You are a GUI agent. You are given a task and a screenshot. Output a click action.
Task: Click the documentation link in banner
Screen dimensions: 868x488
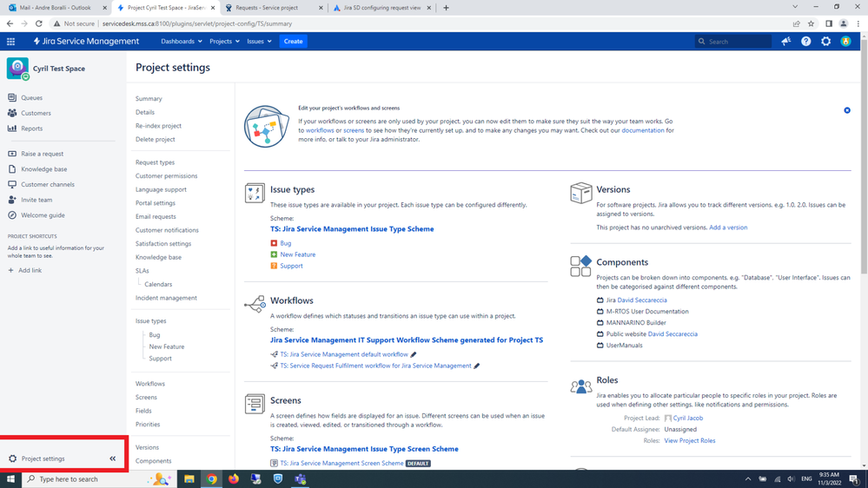pyautogui.click(x=643, y=130)
